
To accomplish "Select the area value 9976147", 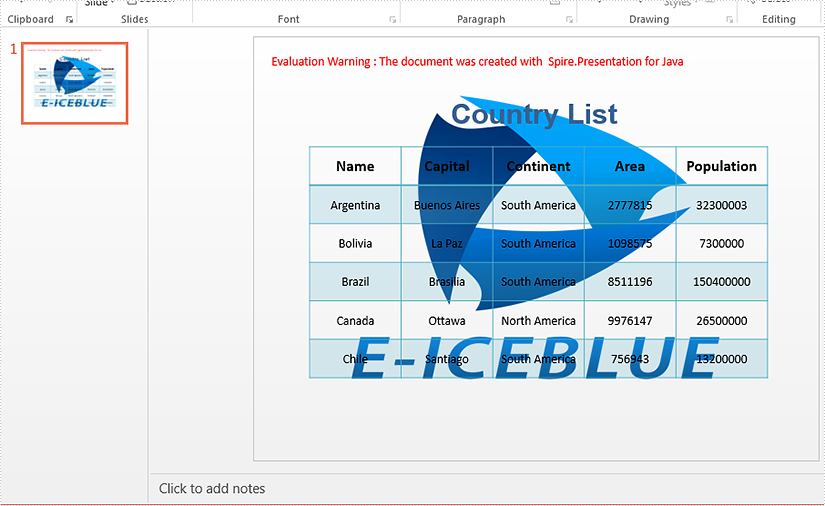I will coord(630,320).
